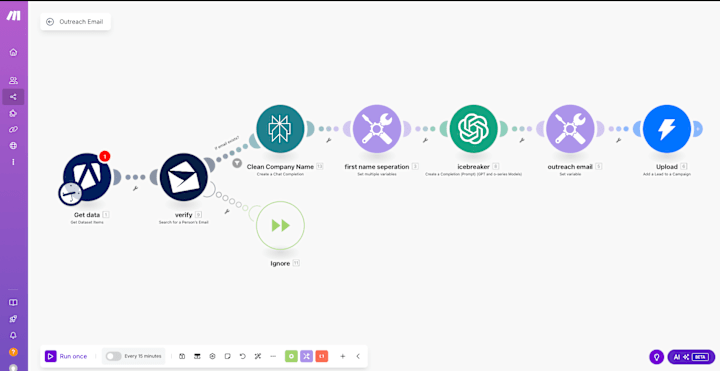Open the AI BETA assistant button

tap(691, 357)
